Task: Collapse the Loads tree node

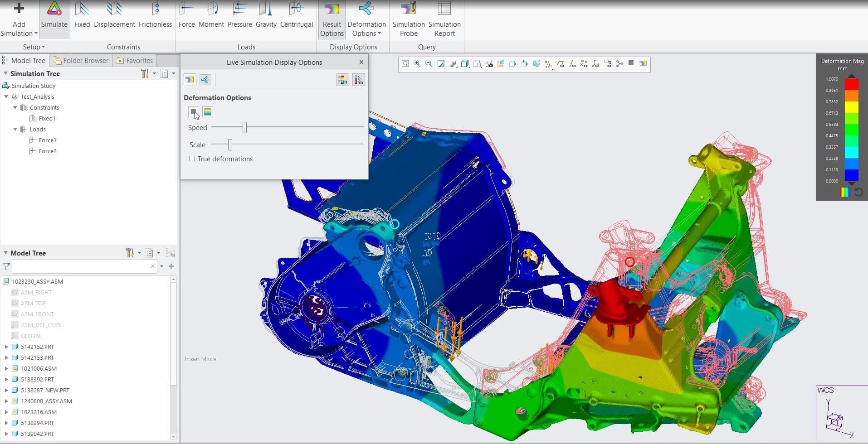Action: pos(15,130)
